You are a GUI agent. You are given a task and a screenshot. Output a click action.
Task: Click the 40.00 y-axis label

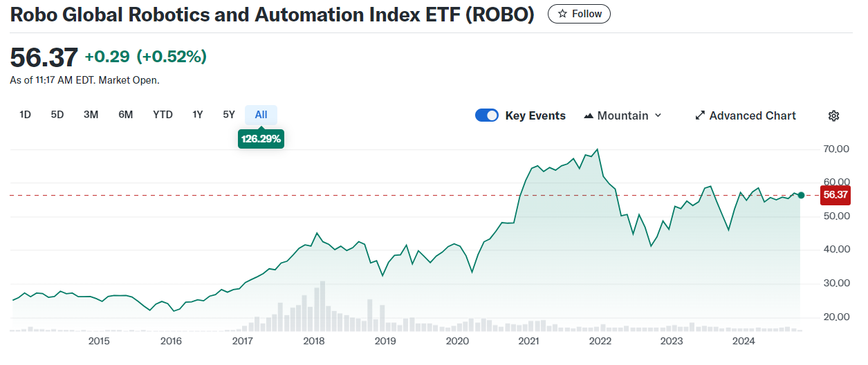pyautogui.click(x=836, y=250)
